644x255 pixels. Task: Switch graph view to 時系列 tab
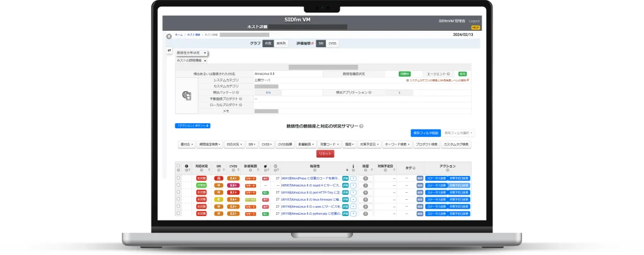[281, 43]
